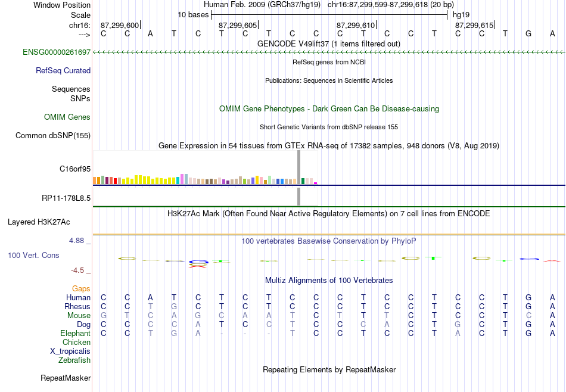
Task: Open the Layered H3K27Ac track label
Action: [39, 222]
